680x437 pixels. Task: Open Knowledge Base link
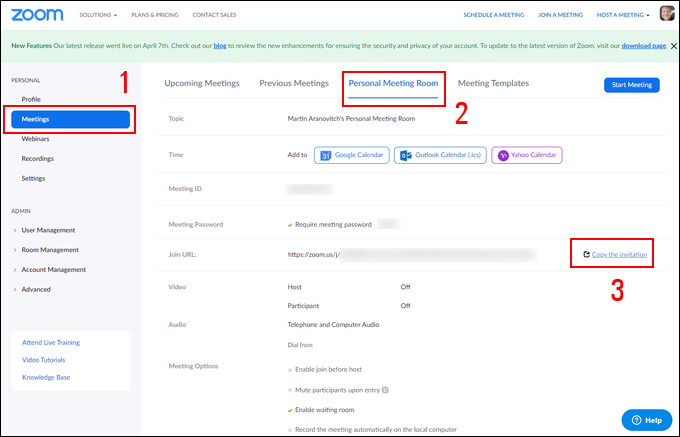(46, 377)
